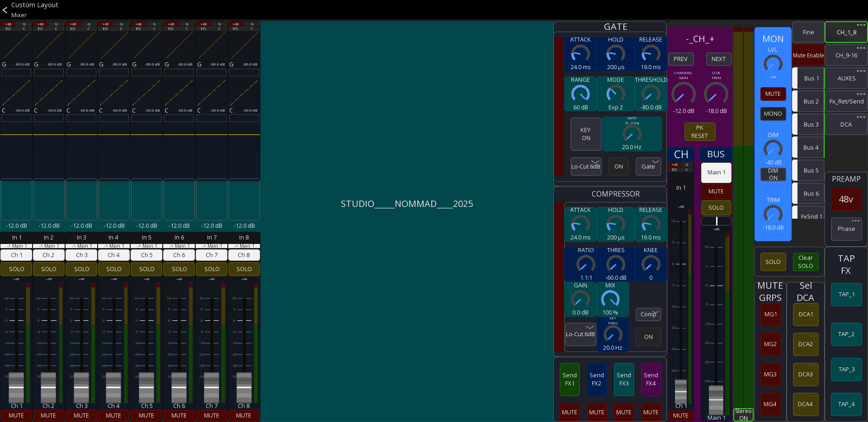The width and height of the screenshot is (868, 422).
Task: Adjust the Gate RANGE knob
Action: click(580, 94)
